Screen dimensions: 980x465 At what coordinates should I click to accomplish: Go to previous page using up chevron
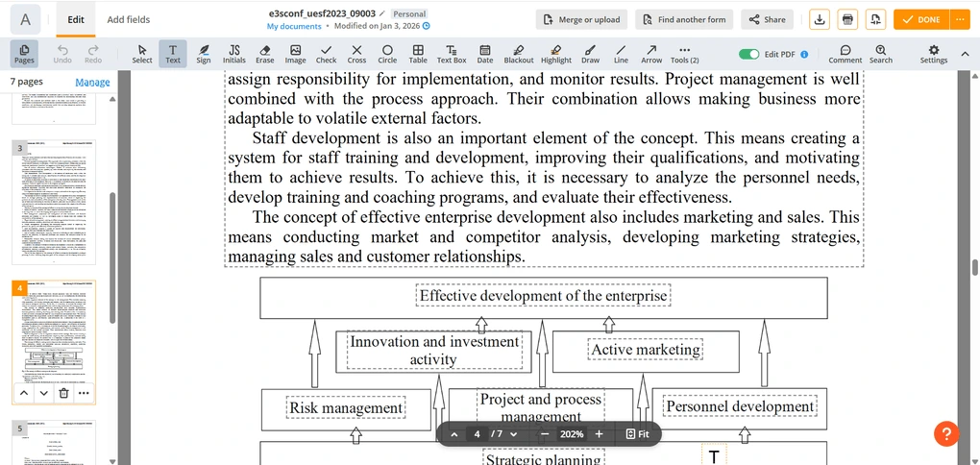click(x=454, y=433)
